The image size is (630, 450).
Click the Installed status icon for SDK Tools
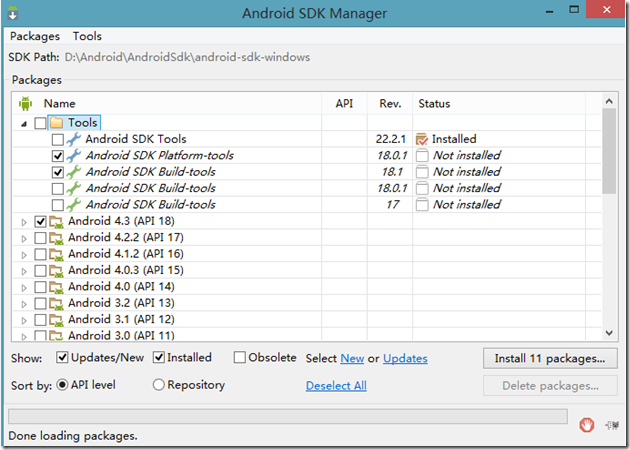[422, 139]
